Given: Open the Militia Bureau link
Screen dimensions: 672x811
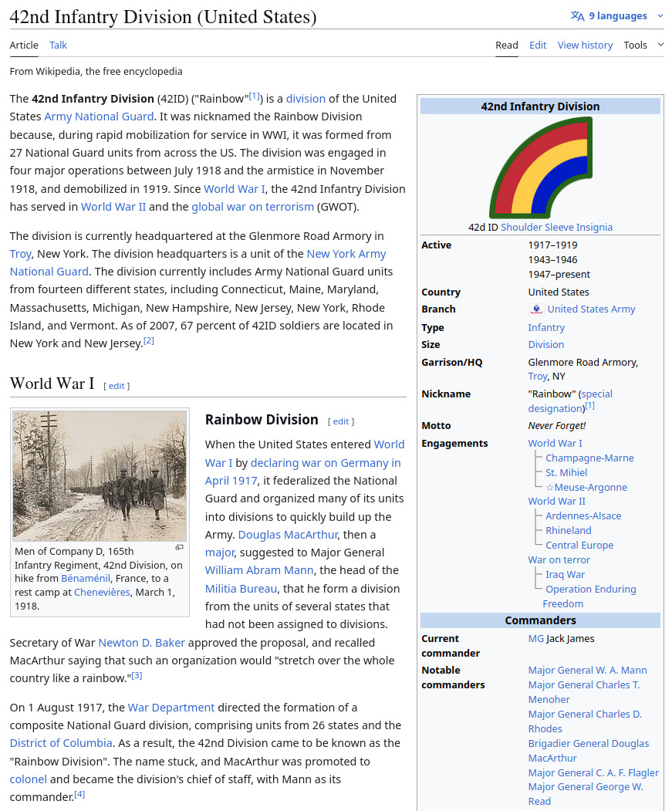Looking at the screenshot, I should tap(241, 589).
